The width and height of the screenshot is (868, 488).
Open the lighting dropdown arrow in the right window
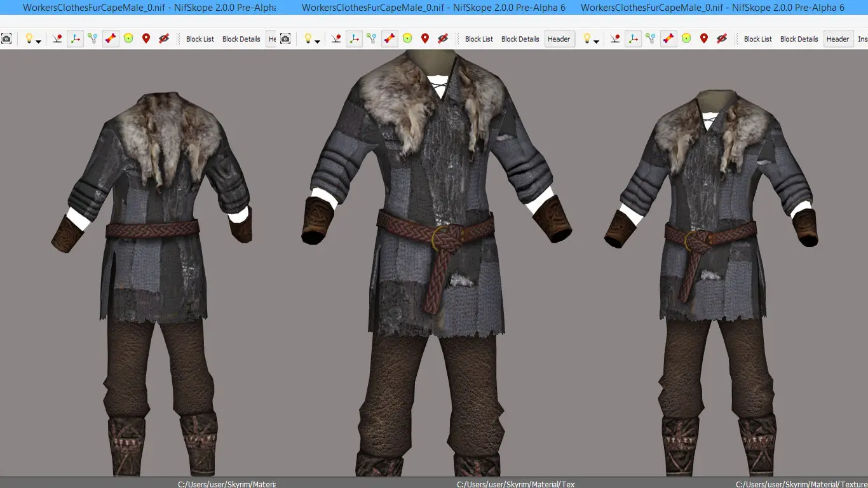coord(597,41)
